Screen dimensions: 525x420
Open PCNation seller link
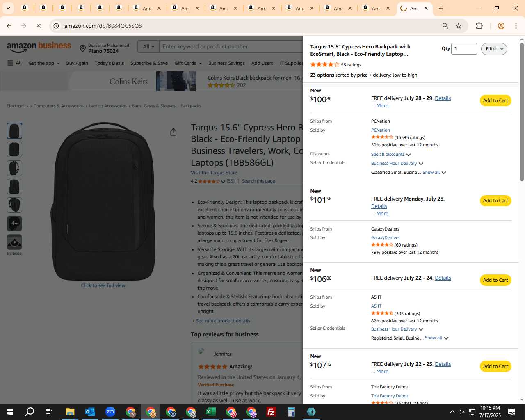381,130
